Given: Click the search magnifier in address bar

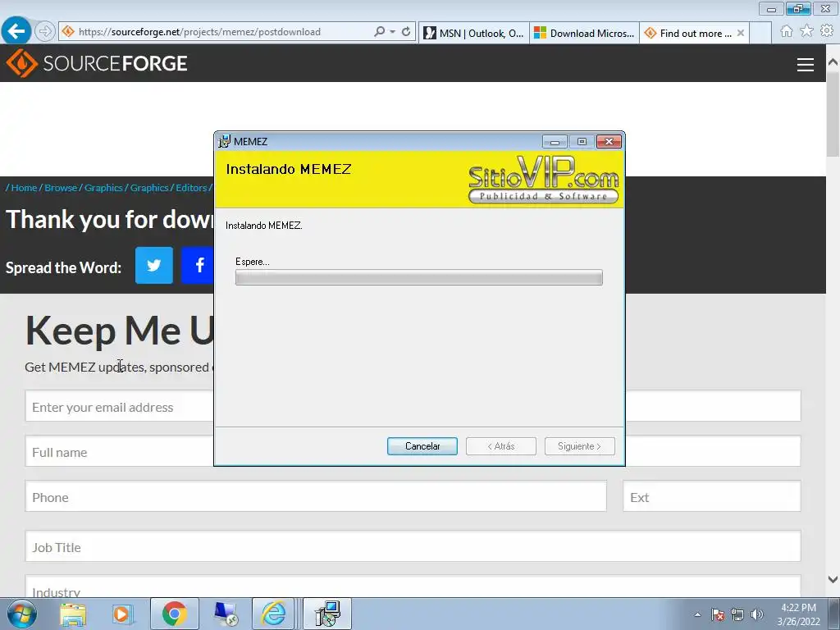Looking at the screenshot, I should click(x=379, y=32).
